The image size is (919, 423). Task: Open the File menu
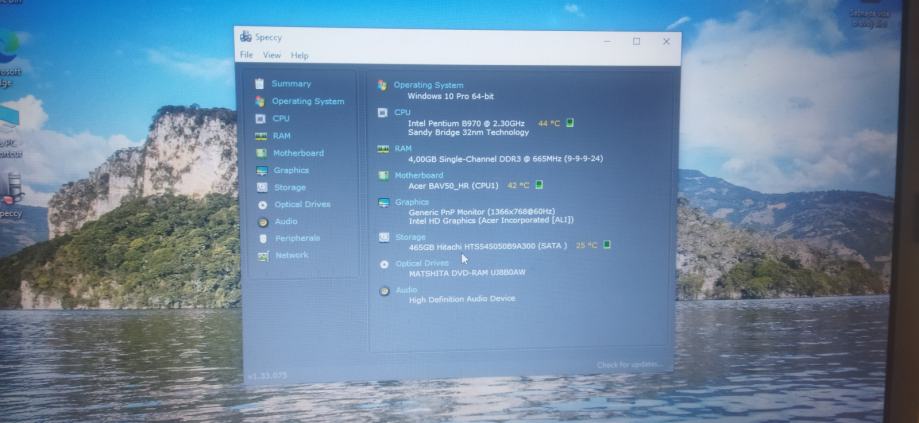246,55
